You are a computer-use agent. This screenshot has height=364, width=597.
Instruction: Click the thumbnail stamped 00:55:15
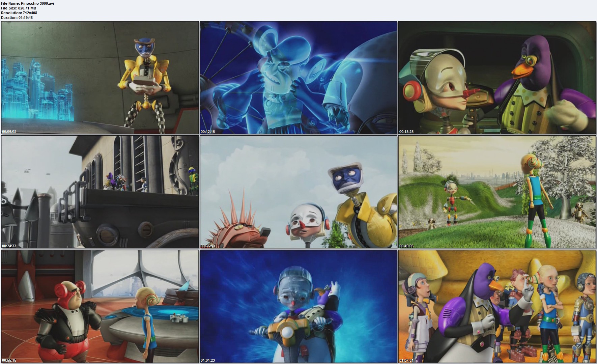(x=100, y=306)
